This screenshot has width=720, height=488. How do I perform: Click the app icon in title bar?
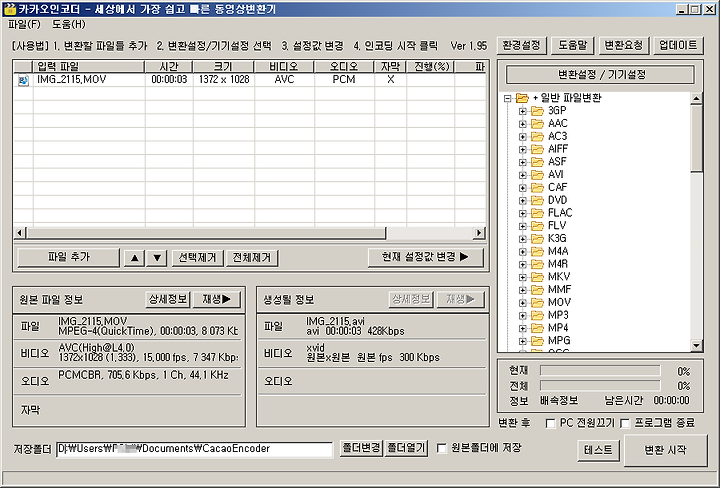tap(9, 9)
